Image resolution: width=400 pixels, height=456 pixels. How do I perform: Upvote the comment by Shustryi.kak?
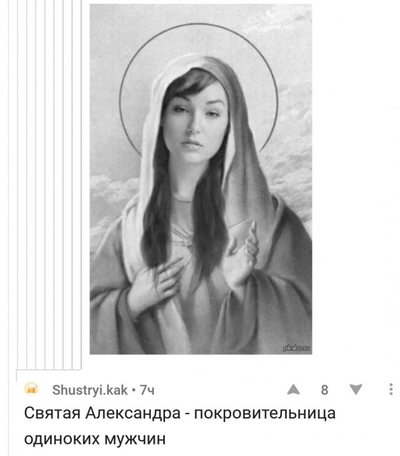click(x=293, y=389)
